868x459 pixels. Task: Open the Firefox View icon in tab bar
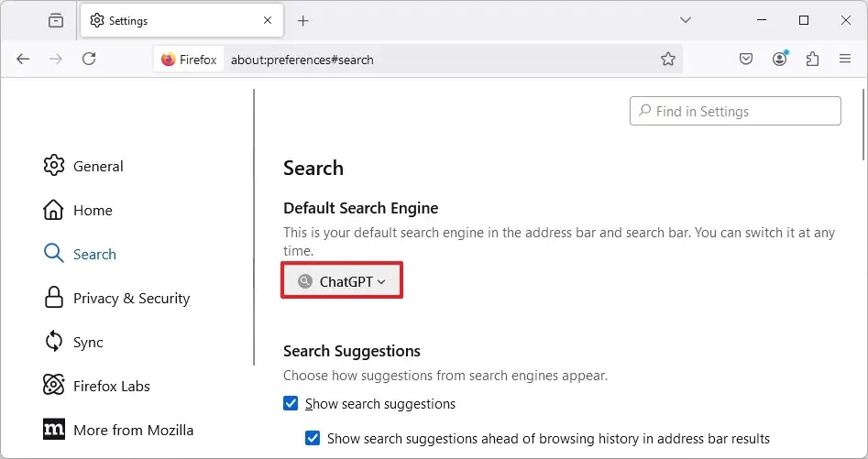click(56, 20)
